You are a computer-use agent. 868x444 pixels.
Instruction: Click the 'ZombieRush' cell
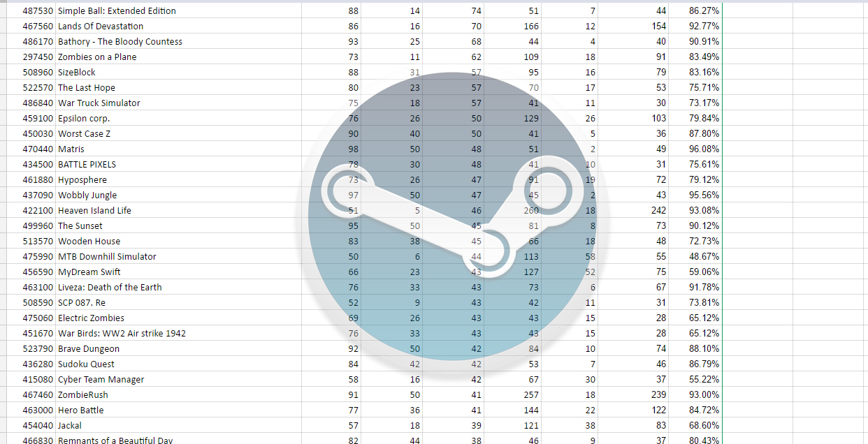click(x=179, y=395)
